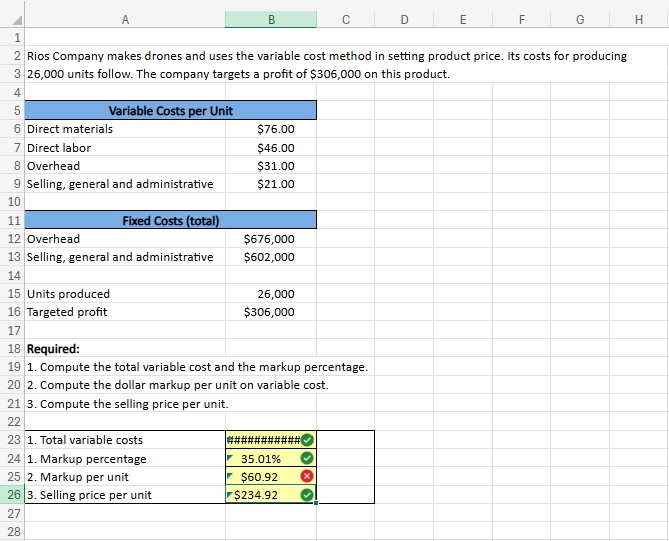Click the total variable cost instruction in row 19
Screen dimensions: 669x541
point(197,367)
